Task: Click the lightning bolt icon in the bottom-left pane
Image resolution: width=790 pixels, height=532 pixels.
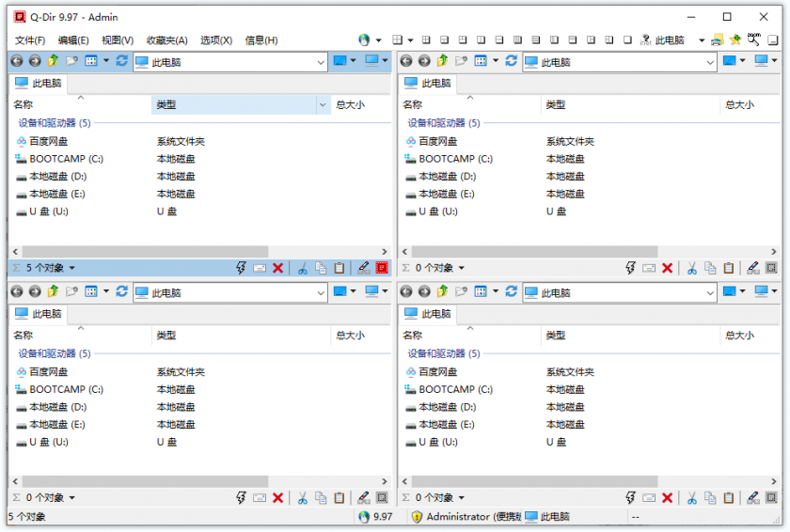Action: [241, 498]
